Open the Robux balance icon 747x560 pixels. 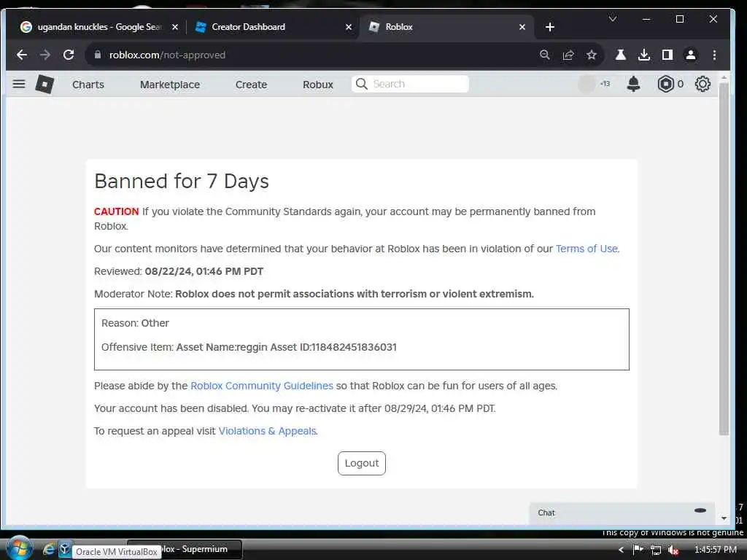pyautogui.click(x=665, y=85)
